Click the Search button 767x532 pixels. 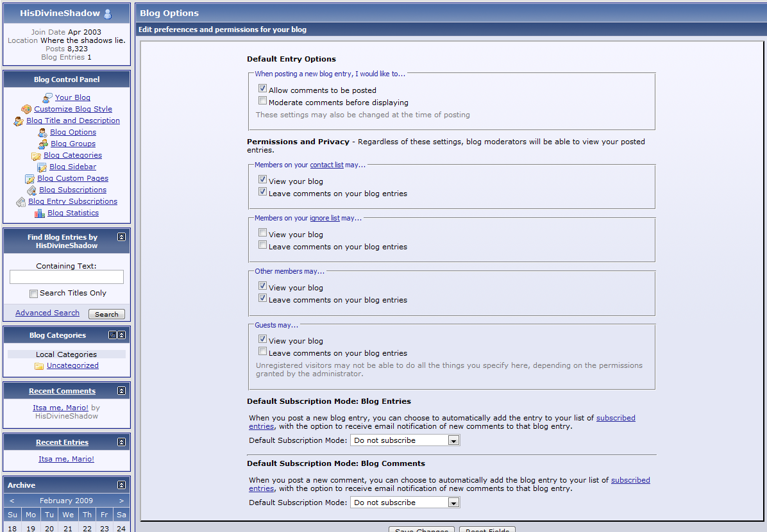[x=106, y=314]
